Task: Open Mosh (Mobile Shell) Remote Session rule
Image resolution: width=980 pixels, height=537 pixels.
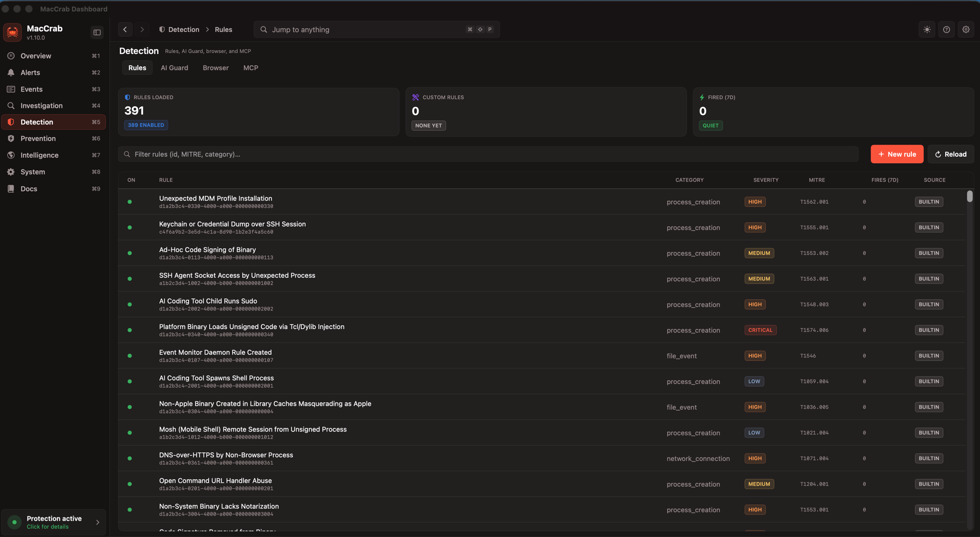Action: click(542, 433)
